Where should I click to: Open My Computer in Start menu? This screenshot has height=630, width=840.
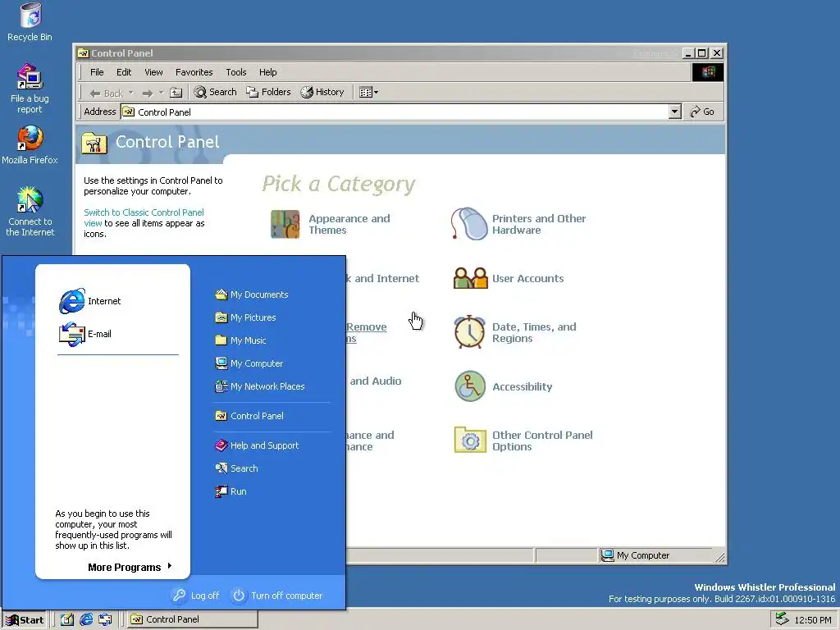click(x=249, y=363)
